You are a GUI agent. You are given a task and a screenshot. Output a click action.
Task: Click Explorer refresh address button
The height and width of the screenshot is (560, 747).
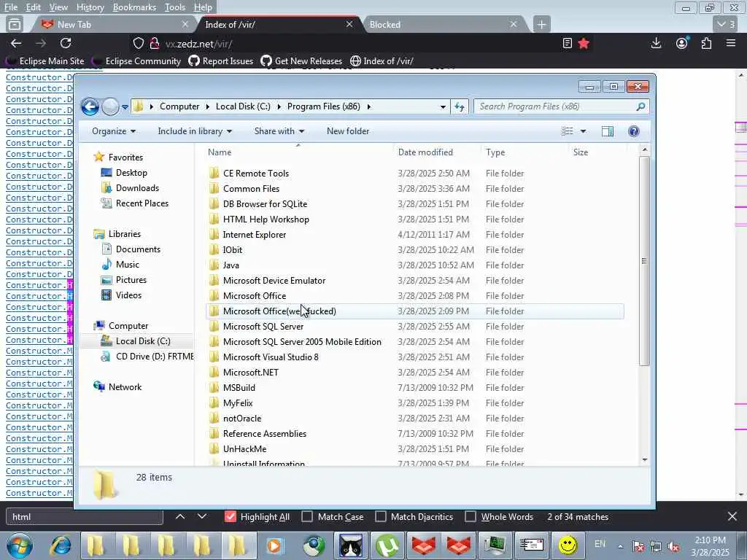tap(460, 106)
